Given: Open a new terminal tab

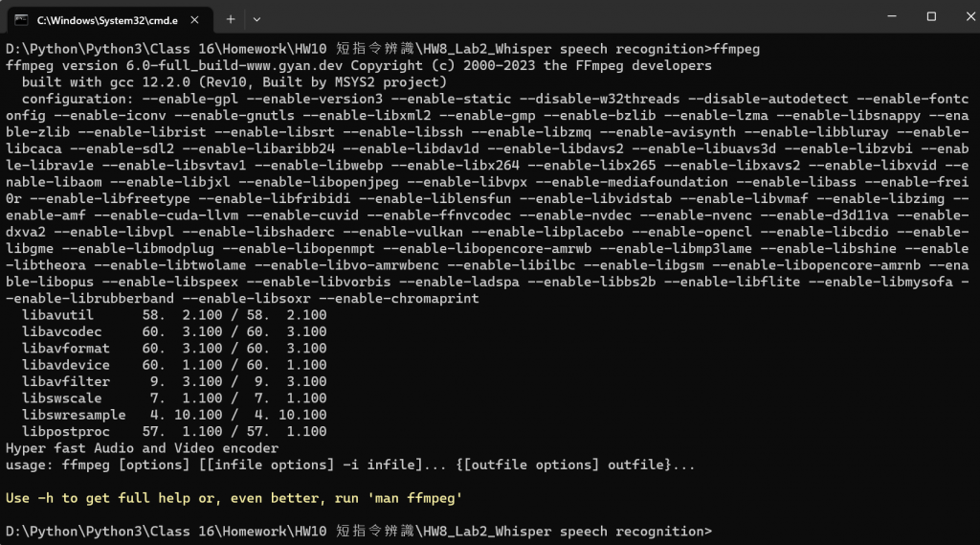Looking at the screenshot, I should [x=231, y=19].
